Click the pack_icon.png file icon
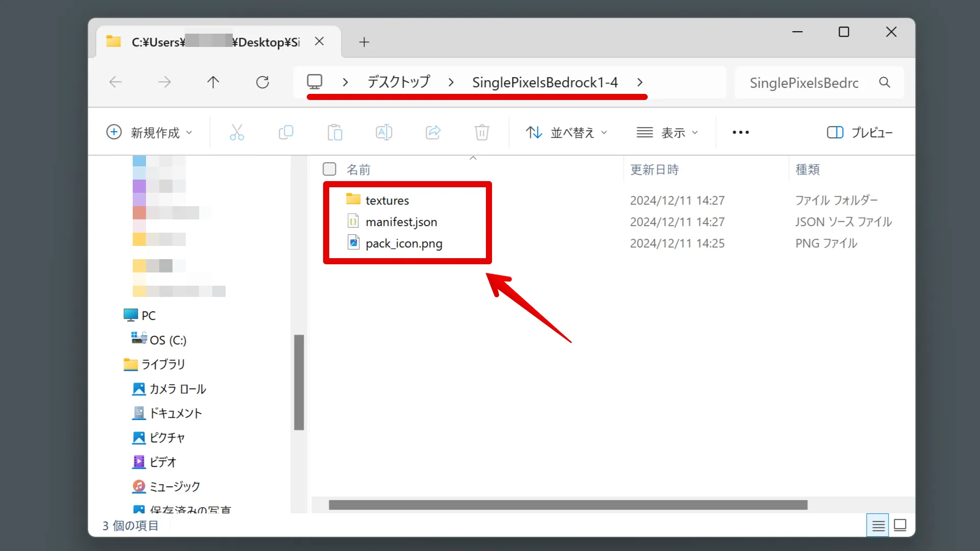This screenshot has height=551, width=980. pos(353,243)
